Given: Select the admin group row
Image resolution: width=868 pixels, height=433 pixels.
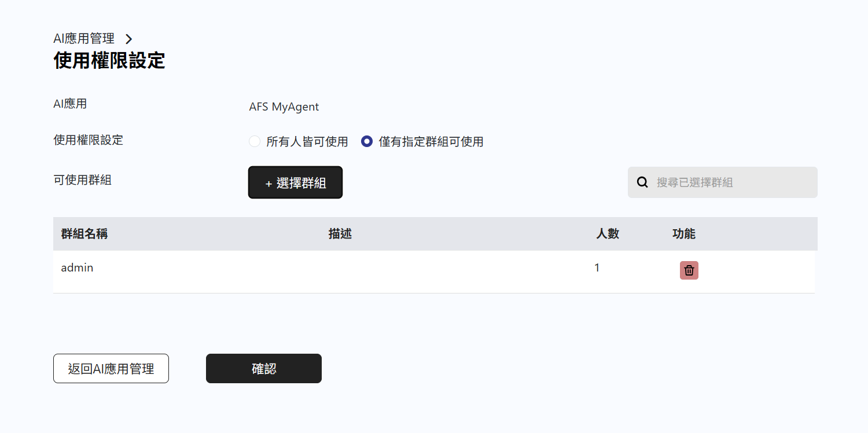Looking at the screenshot, I should [434, 271].
